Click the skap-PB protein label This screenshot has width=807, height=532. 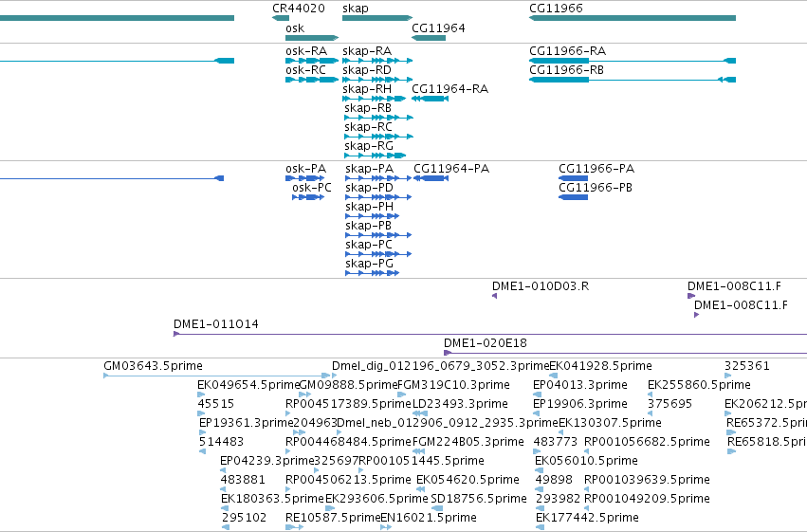(x=369, y=226)
